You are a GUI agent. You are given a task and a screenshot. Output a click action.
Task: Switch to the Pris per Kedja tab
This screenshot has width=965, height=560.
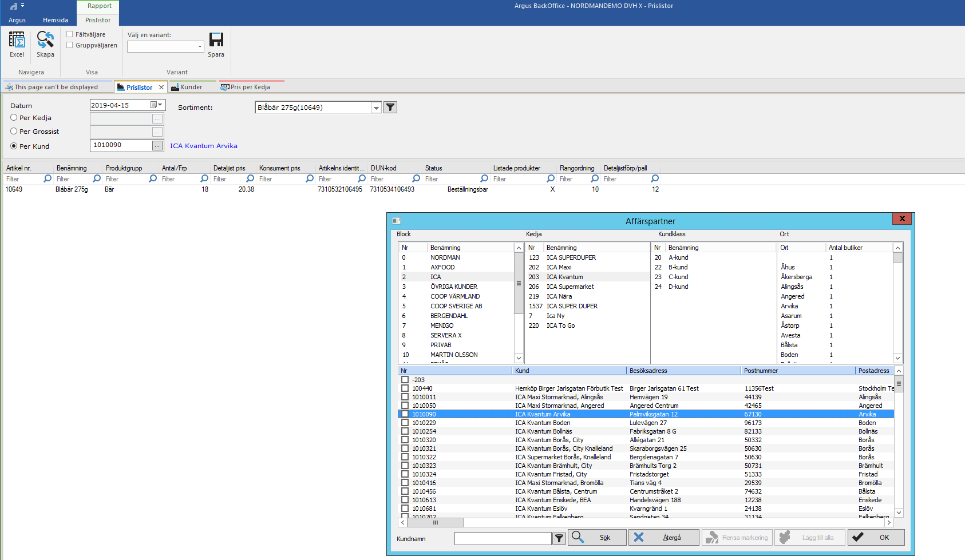point(250,87)
